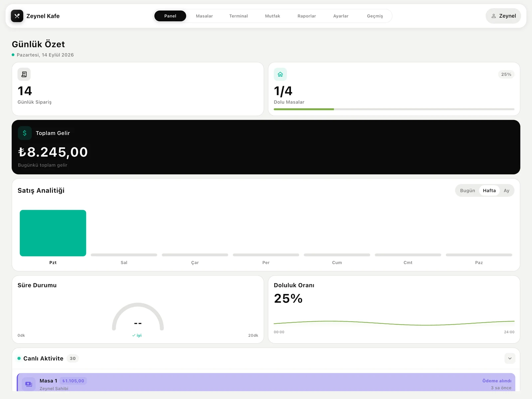The width and height of the screenshot is (532, 399).
Task: Open the Masa 1 activity row
Action: click(266, 382)
